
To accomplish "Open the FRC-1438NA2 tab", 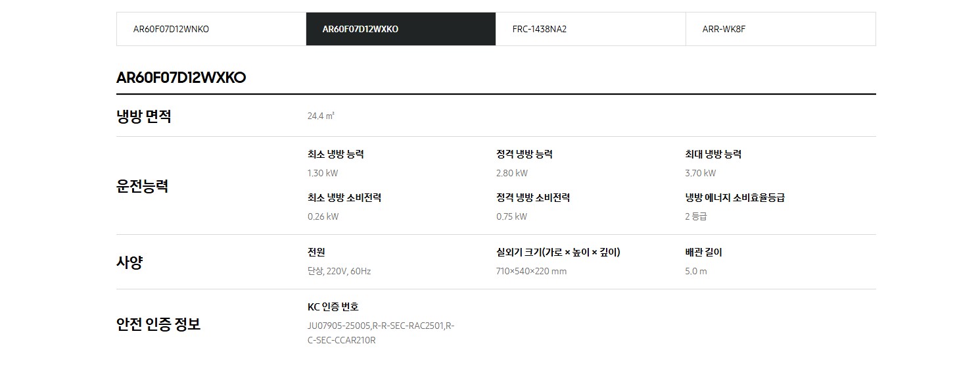I will [591, 29].
